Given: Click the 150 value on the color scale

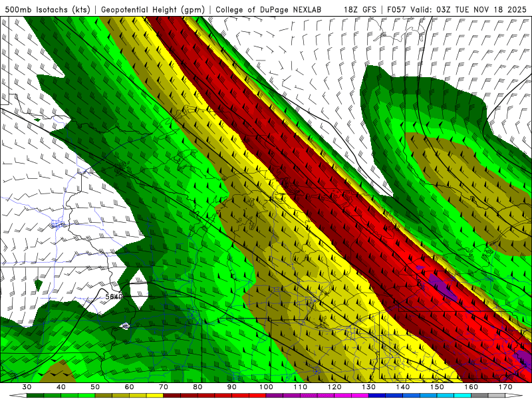Looking at the screenshot, I should coord(437,387).
